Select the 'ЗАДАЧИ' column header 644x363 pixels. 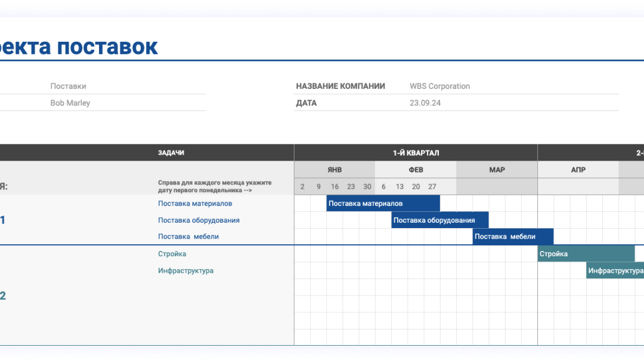click(x=171, y=153)
